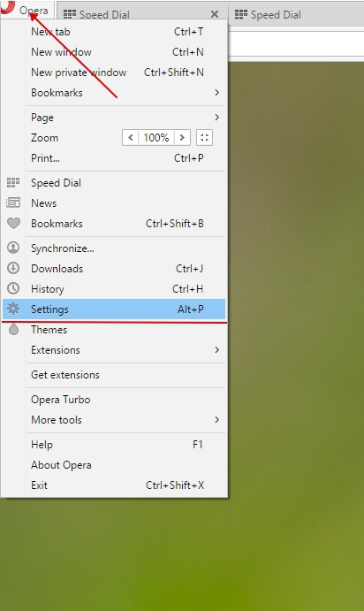364x611 pixels.
Task: Click the Settings gear icon
Action: (x=13, y=309)
